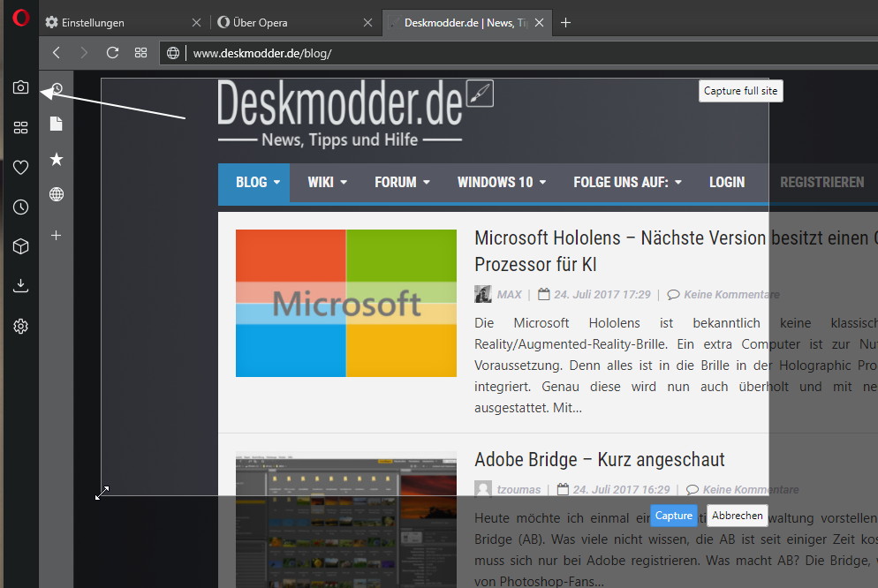The image size is (878, 588).
Task: Cancel snapshot with Abbrechen button
Action: coord(737,516)
